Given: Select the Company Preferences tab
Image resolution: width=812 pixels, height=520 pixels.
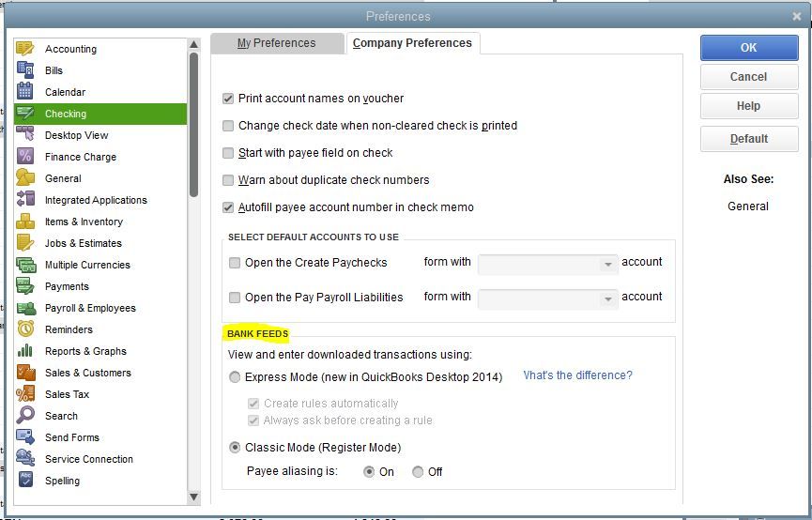Looking at the screenshot, I should (413, 43).
